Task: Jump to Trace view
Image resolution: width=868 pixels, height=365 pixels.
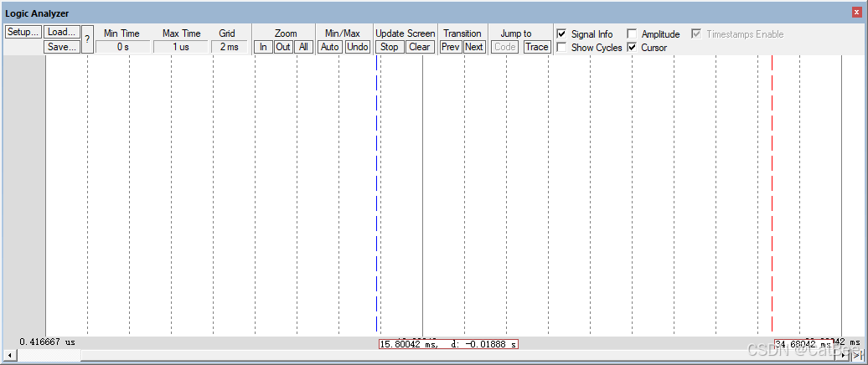Action: point(536,47)
